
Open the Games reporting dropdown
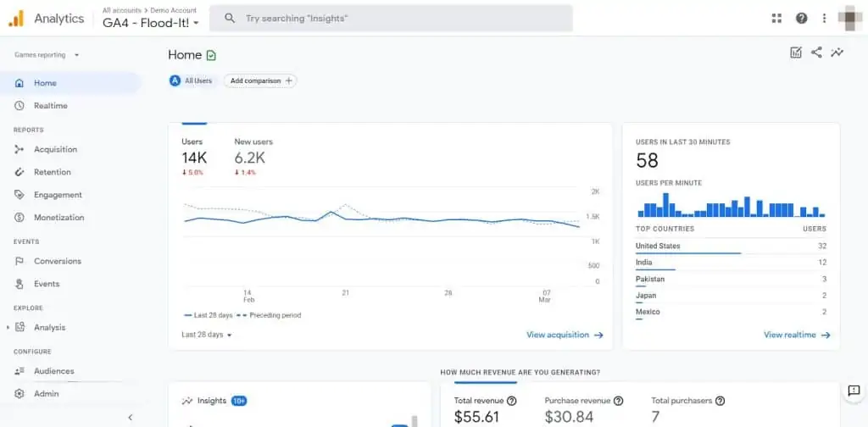coord(47,55)
